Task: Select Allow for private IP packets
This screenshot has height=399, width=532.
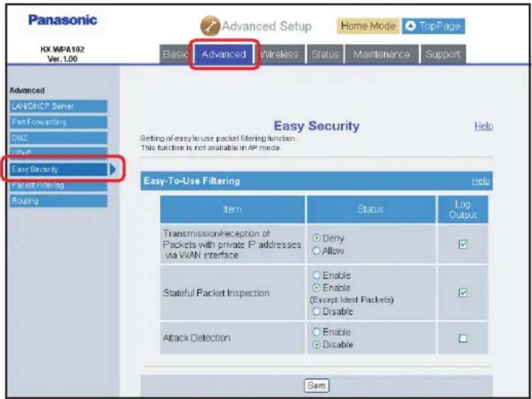Action: 316,251
